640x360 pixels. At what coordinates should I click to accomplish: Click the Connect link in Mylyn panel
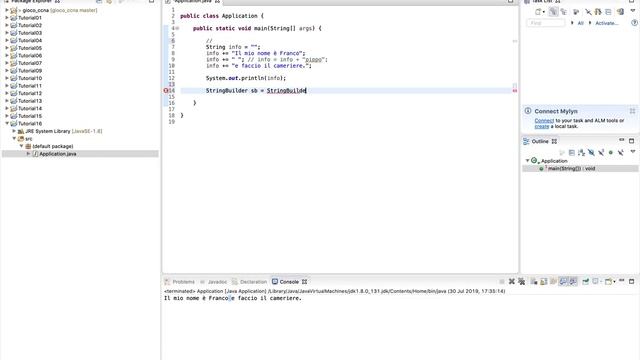click(x=544, y=121)
